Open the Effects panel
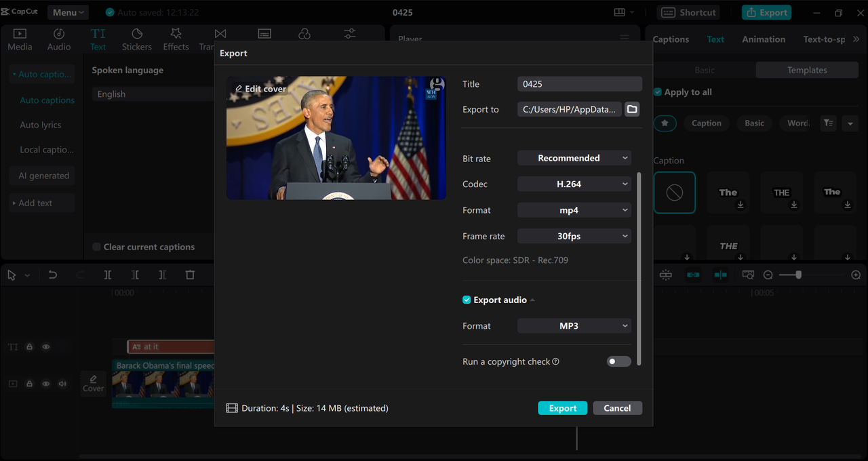 (x=176, y=39)
